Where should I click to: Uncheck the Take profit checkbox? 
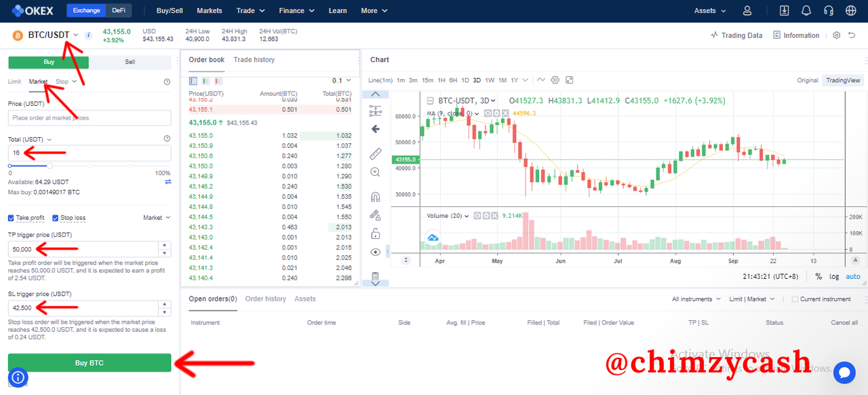(11, 218)
